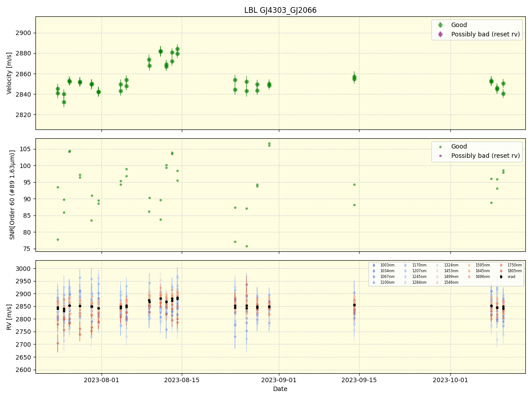The height and width of the screenshot is (399, 532).
Task: Click the black vrad point at mid-September in RV panel
Action: pos(354,305)
